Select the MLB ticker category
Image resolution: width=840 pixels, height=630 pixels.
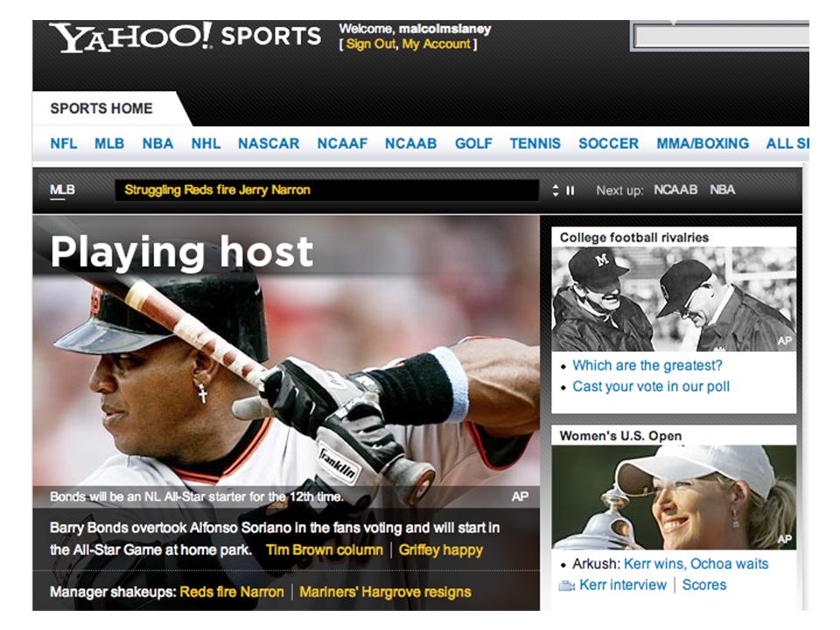coord(62,190)
